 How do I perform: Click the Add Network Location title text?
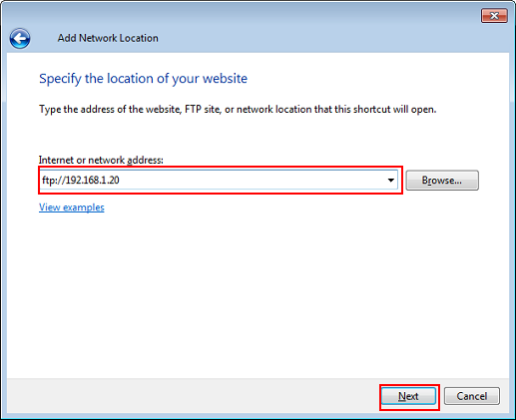coord(108,38)
